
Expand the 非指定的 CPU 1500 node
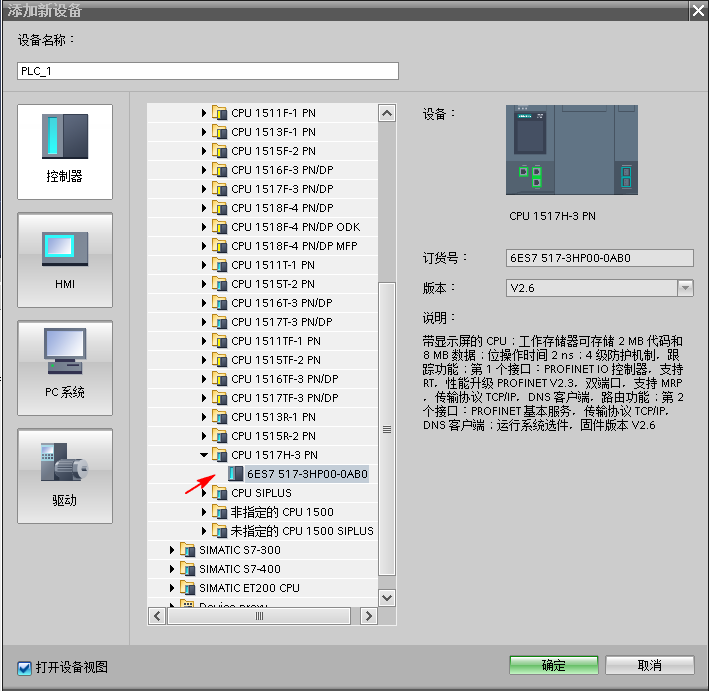click(204, 512)
